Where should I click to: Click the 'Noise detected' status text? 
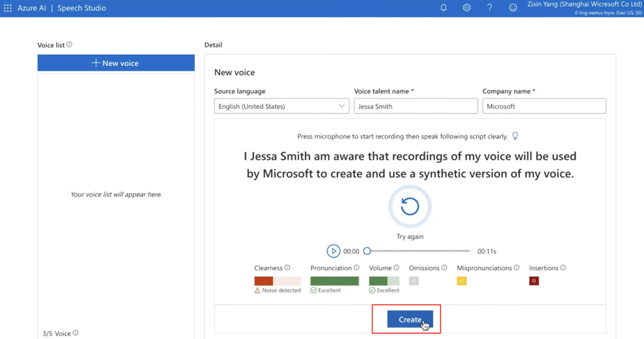click(281, 290)
